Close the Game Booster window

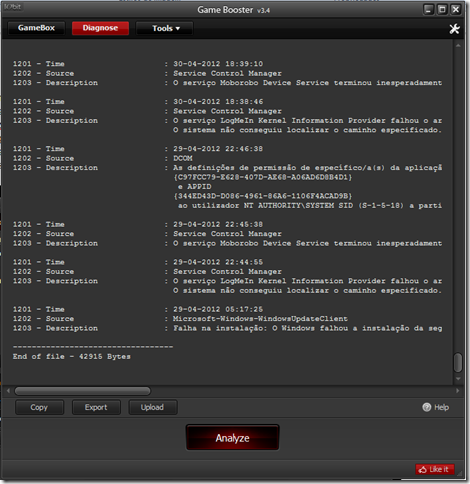pos(456,9)
